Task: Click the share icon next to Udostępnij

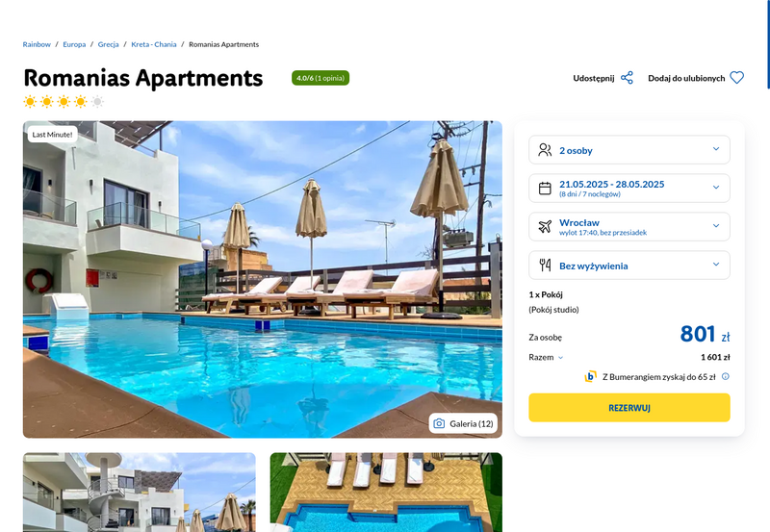Action: [x=627, y=78]
